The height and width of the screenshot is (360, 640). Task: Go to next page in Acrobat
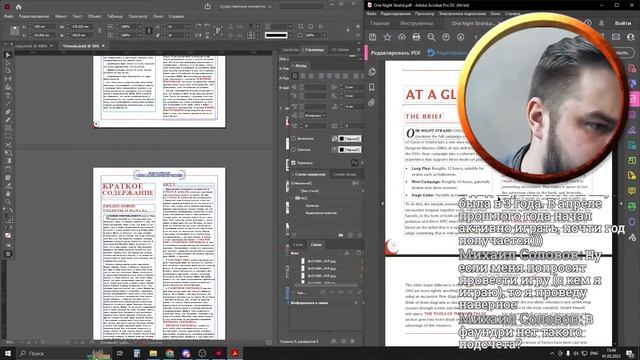pos(460,37)
